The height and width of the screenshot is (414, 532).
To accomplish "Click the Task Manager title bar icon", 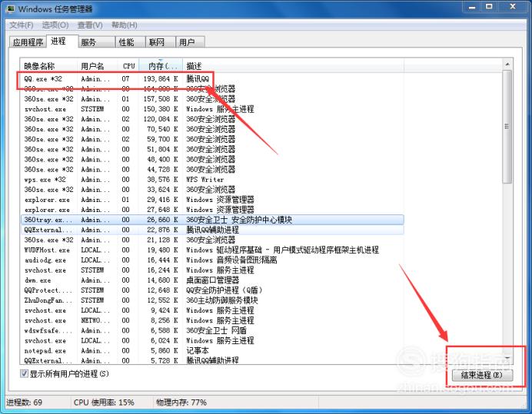I will (10, 8).
